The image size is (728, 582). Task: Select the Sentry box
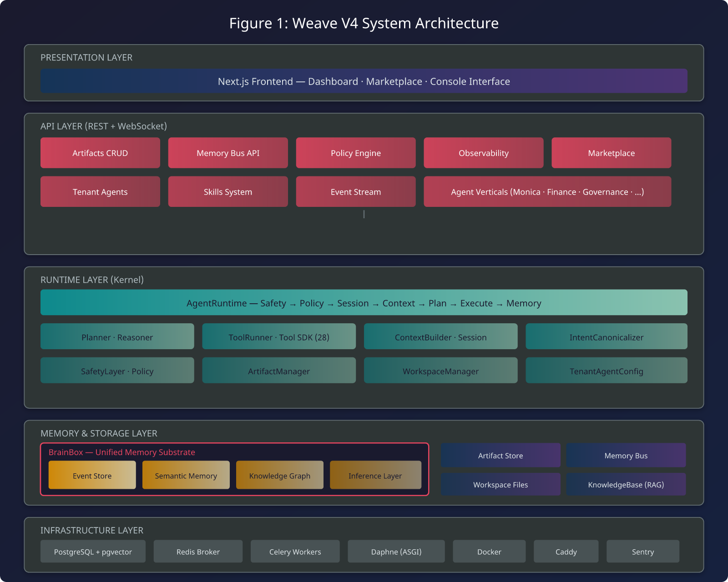[643, 552]
